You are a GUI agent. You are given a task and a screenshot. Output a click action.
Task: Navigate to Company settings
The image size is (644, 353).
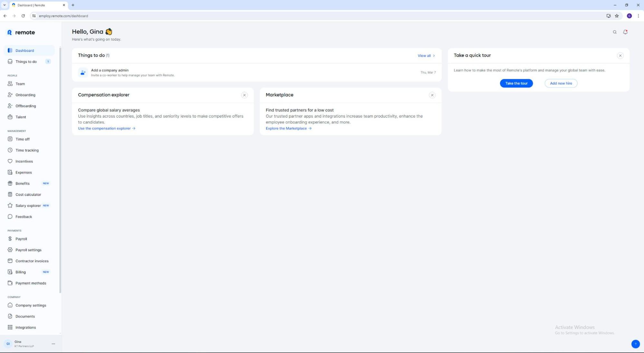click(31, 305)
